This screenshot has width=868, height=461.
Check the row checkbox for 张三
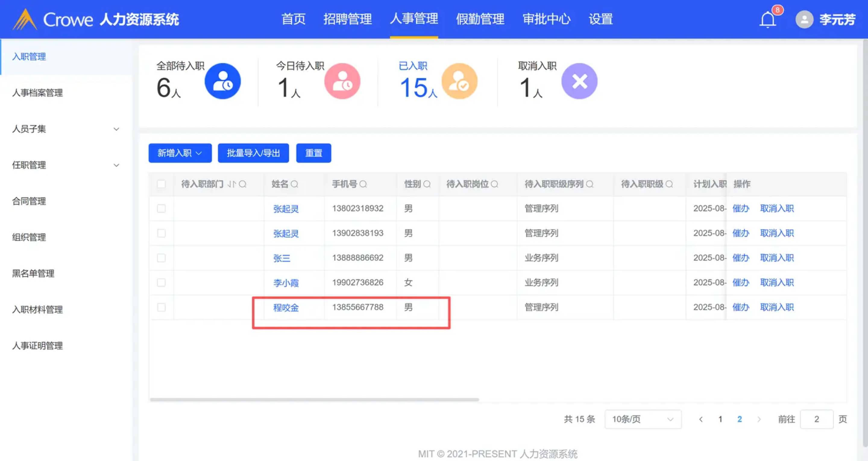(x=162, y=258)
